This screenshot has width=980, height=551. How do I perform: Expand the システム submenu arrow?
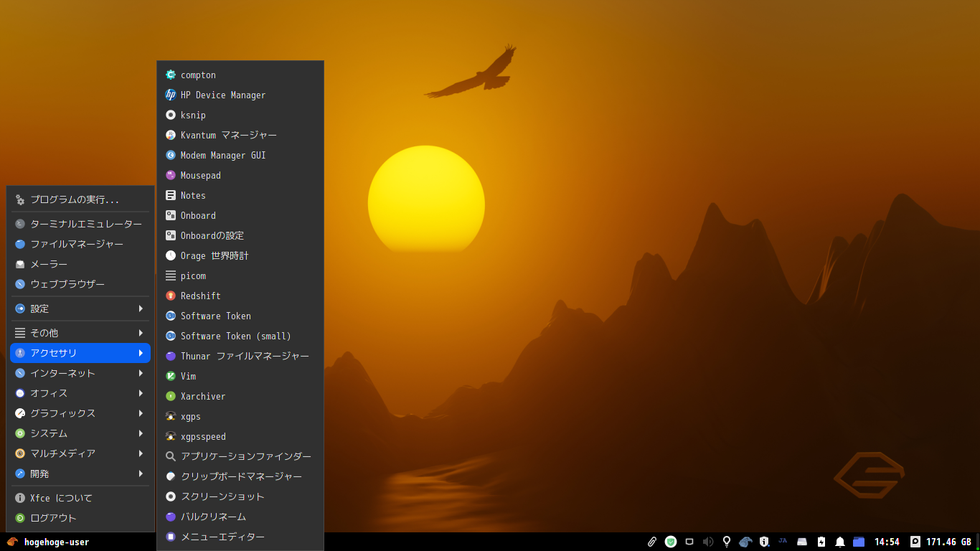(x=141, y=433)
